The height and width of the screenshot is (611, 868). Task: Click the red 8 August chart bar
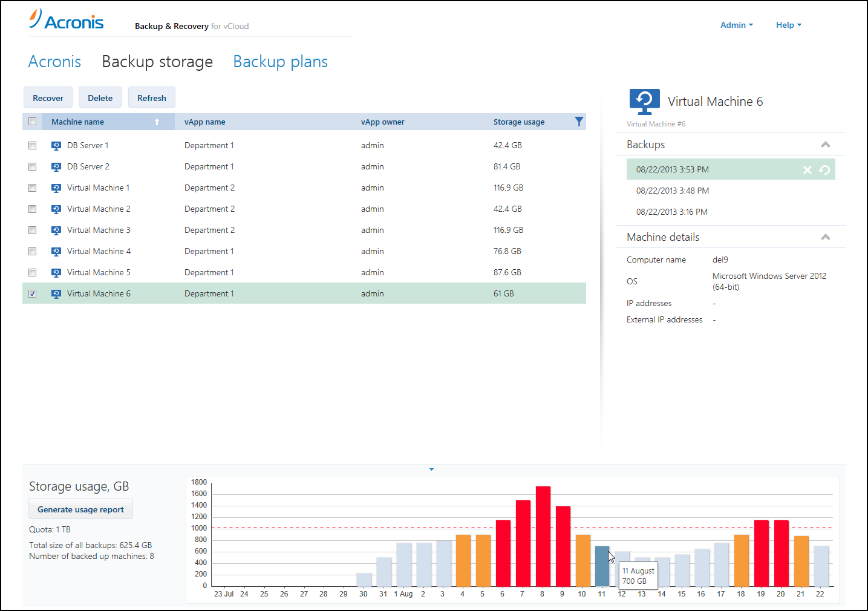coord(543,536)
